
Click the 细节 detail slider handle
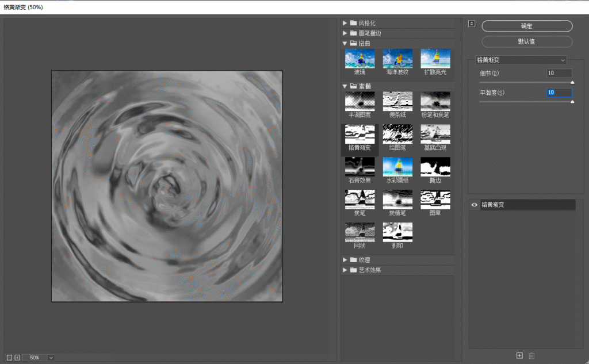click(x=572, y=83)
